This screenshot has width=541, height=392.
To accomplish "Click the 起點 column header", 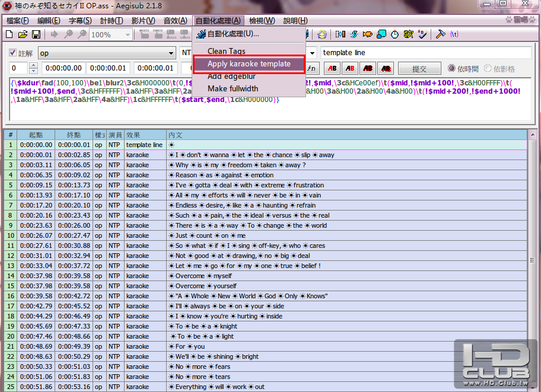I will (x=36, y=135).
